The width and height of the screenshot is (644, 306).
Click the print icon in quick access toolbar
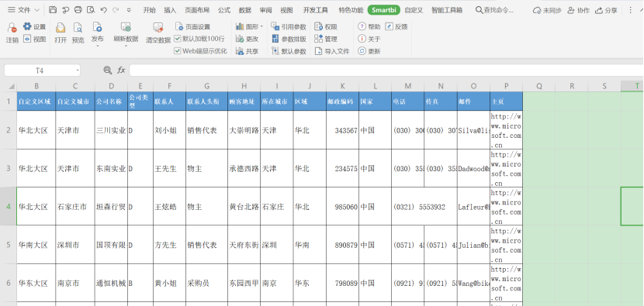78,10
